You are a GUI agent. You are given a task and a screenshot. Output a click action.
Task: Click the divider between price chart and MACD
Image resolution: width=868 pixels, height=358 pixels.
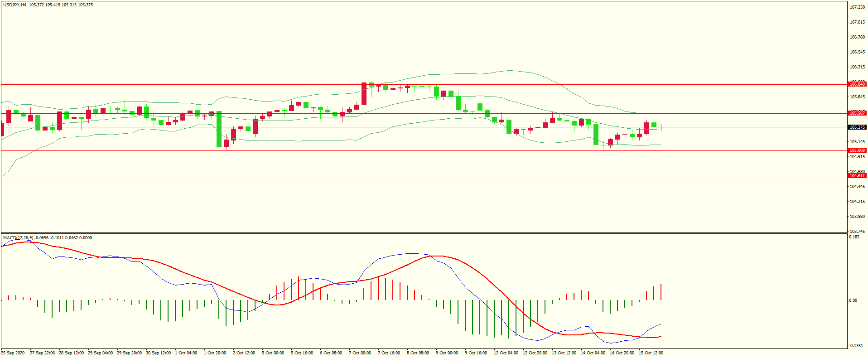point(424,233)
